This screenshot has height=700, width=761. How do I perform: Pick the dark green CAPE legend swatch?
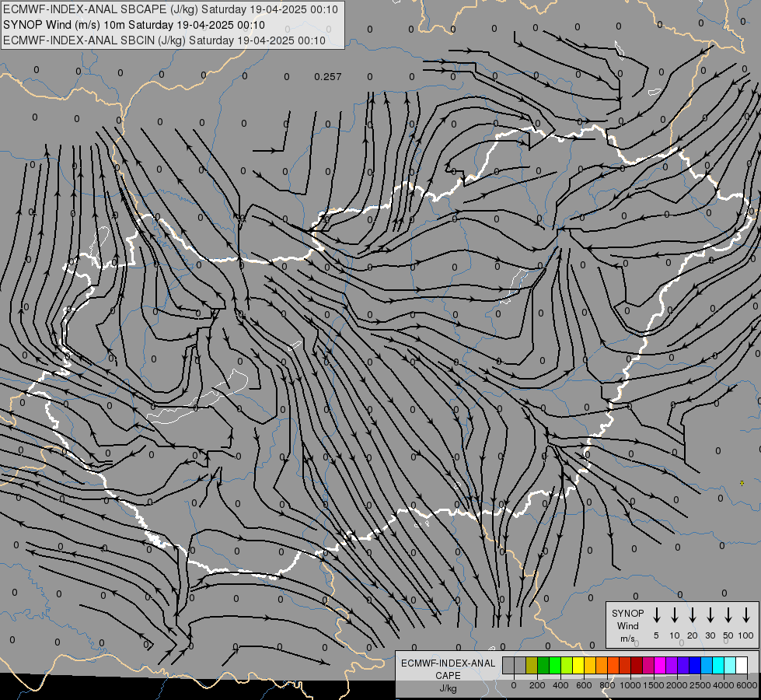coord(543,665)
